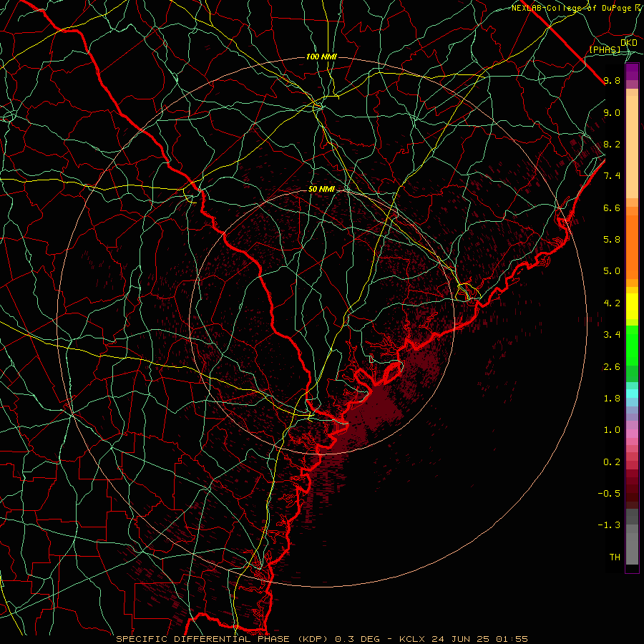The width and height of the screenshot is (644, 644).
Task: Click the DKD label above the color scale
Action: (x=629, y=43)
